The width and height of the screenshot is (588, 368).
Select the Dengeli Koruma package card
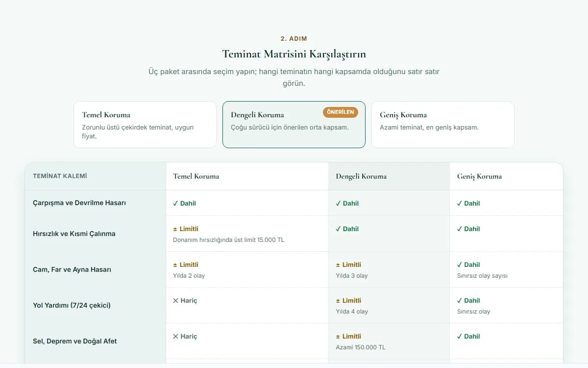(x=294, y=125)
